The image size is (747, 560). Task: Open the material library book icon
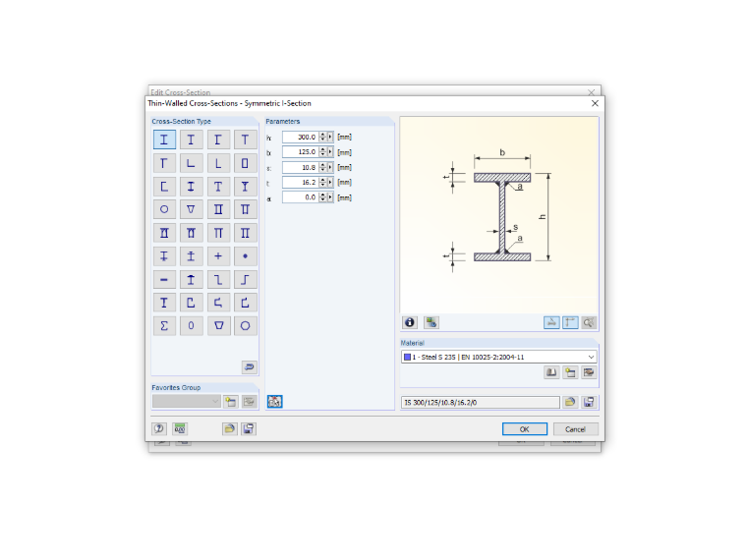click(551, 372)
